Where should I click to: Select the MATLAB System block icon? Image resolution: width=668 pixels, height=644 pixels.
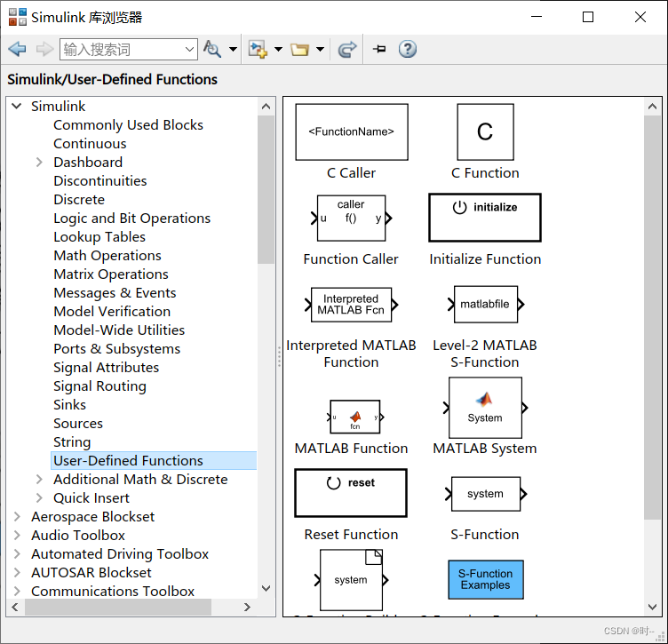click(x=485, y=408)
